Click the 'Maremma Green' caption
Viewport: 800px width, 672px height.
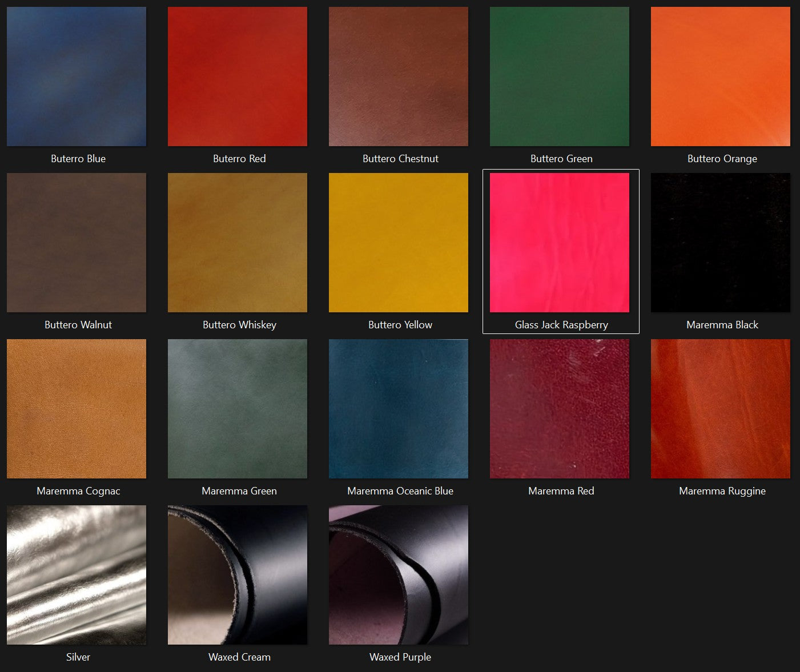[x=239, y=491]
